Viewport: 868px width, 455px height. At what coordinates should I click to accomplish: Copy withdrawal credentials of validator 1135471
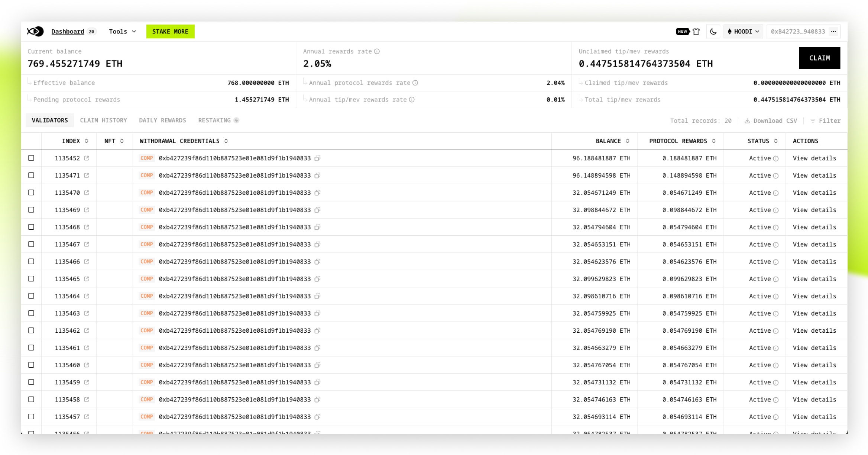click(x=317, y=175)
